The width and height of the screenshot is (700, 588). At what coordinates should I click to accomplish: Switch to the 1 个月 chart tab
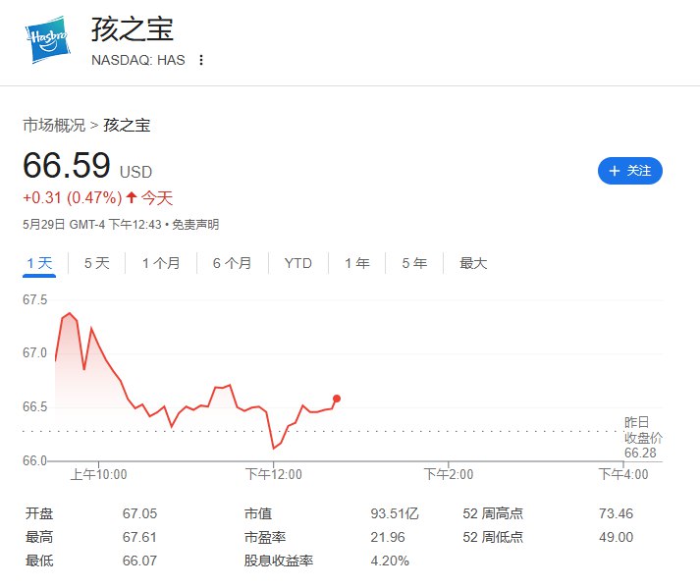click(x=161, y=263)
